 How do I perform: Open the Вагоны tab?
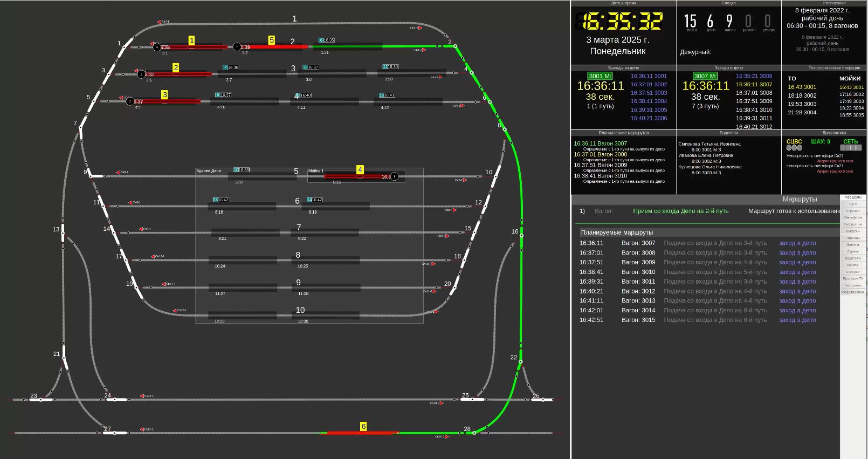coord(853,244)
